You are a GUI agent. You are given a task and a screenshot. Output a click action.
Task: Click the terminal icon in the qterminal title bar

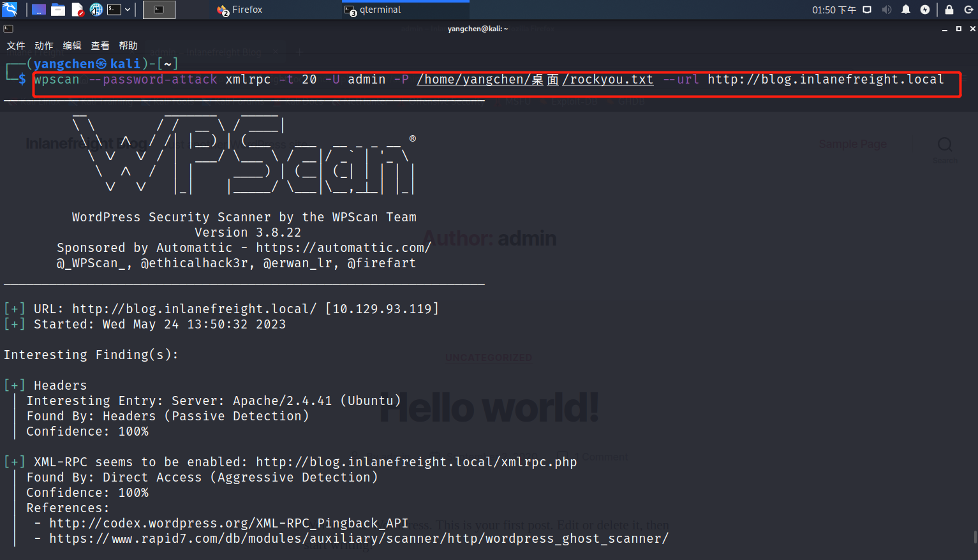pos(8,29)
